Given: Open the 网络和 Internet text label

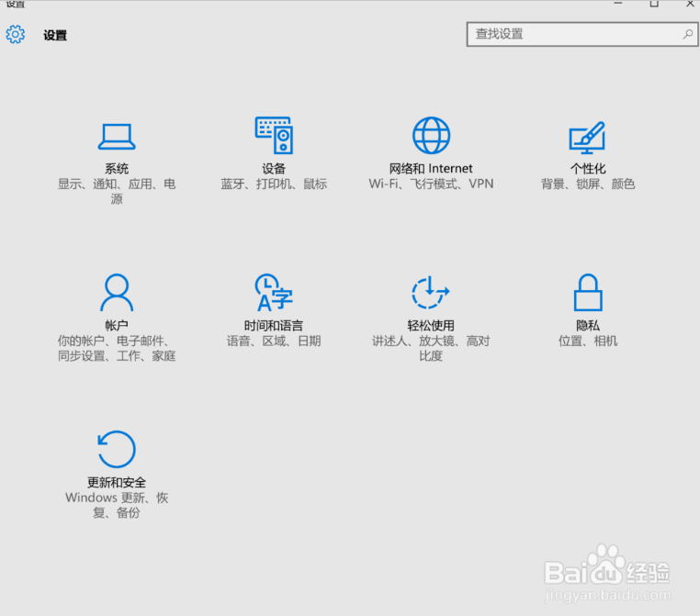Looking at the screenshot, I should pos(431,169).
